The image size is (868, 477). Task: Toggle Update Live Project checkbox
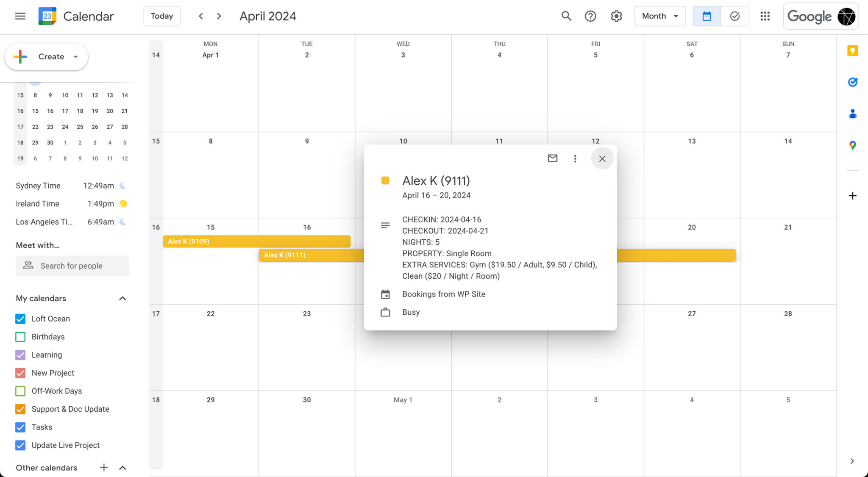point(20,445)
